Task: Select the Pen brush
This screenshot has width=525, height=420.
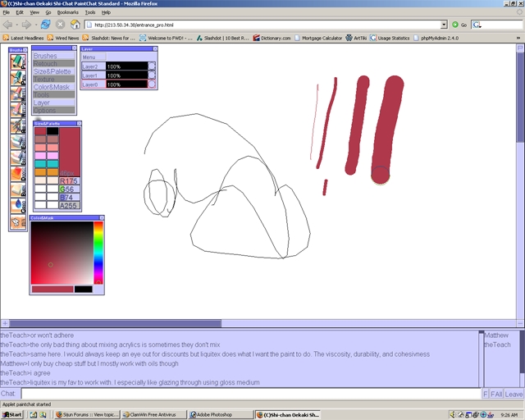Action: [x=18, y=78]
